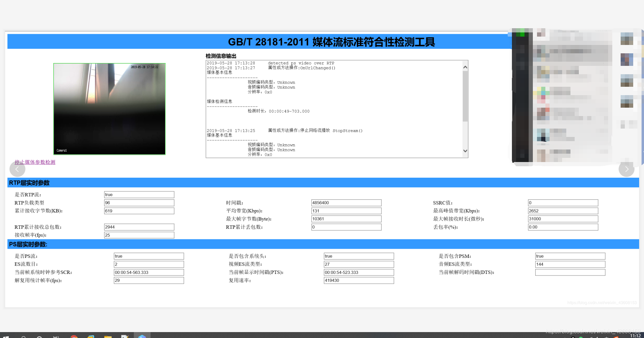The width and height of the screenshot is (644, 338).
Task: Open File Explorer folder in taskbar
Action: [108, 337]
